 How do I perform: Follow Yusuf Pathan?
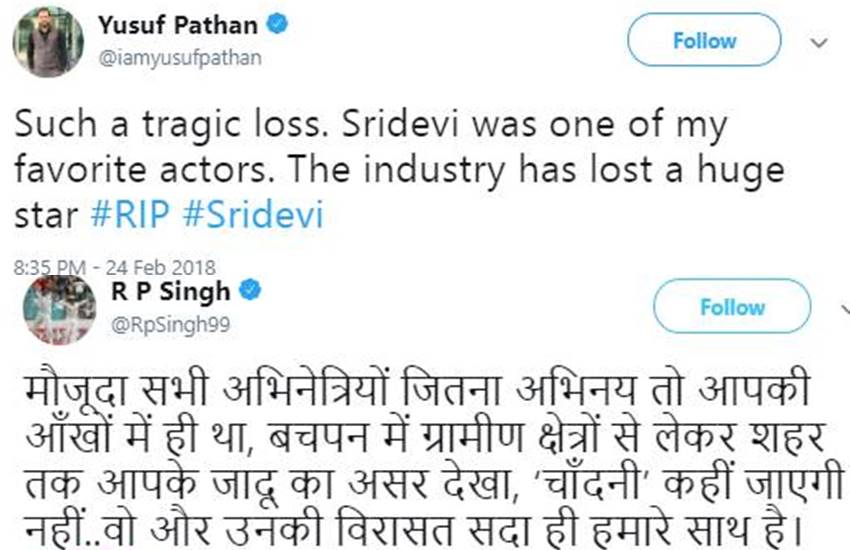click(704, 41)
